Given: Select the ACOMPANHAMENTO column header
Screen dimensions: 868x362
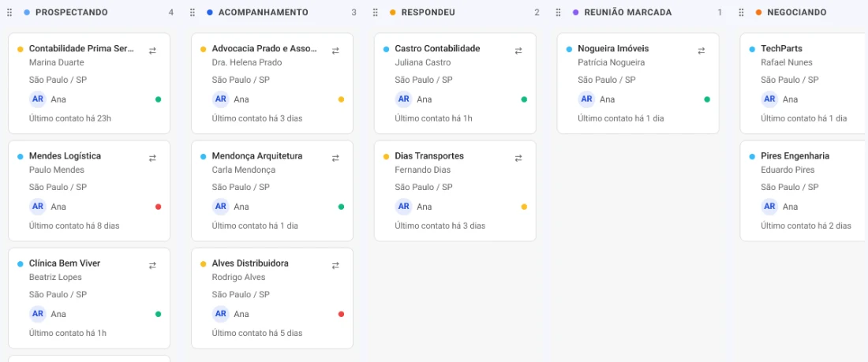Looking at the screenshot, I should tap(264, 12).
